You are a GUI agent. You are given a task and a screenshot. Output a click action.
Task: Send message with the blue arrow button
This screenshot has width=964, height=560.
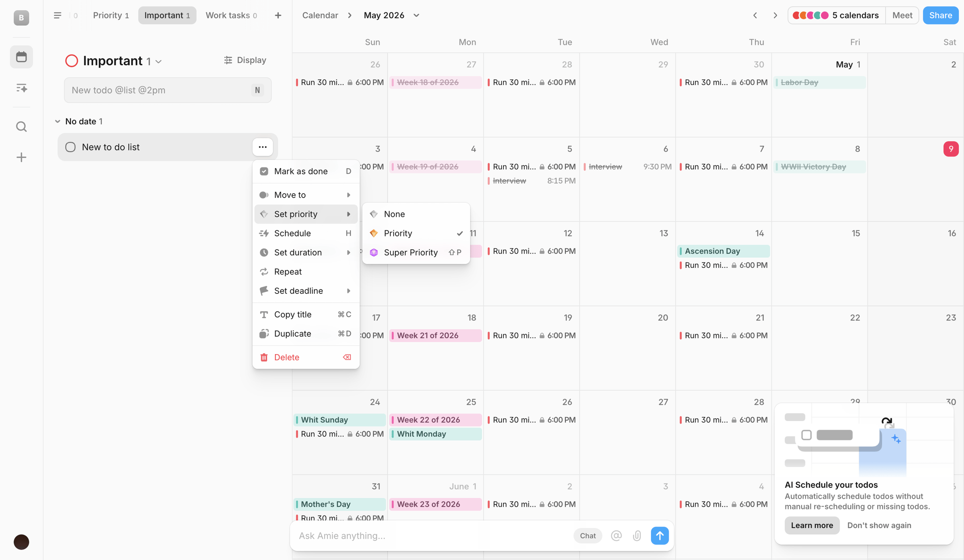click(660, 536)
